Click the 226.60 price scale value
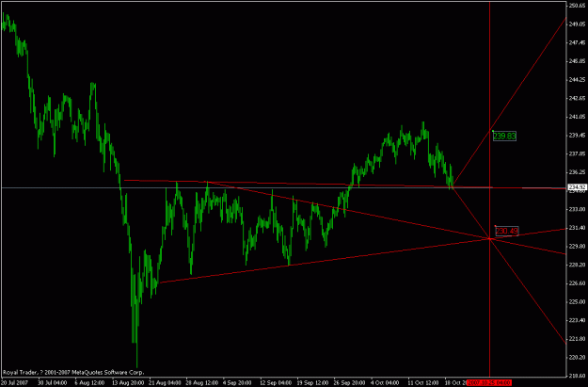 (578, 283)
